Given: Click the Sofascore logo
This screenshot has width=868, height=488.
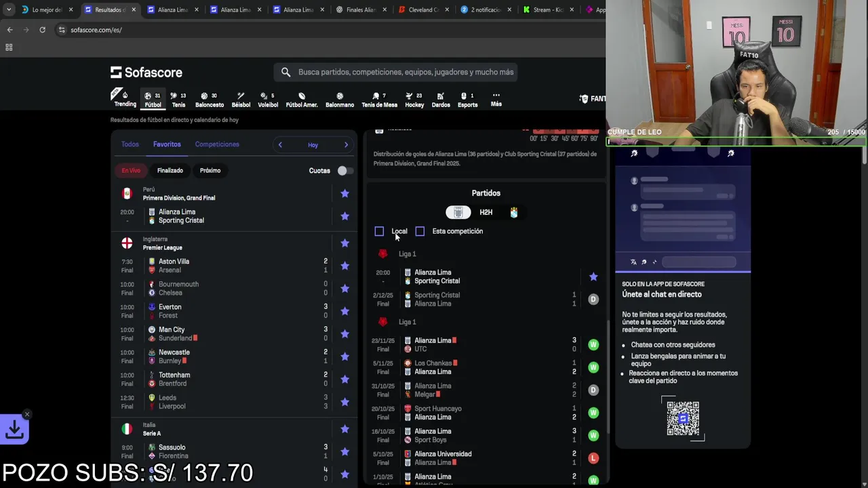Looking at the screenshot, I should (x=146, y=72).
